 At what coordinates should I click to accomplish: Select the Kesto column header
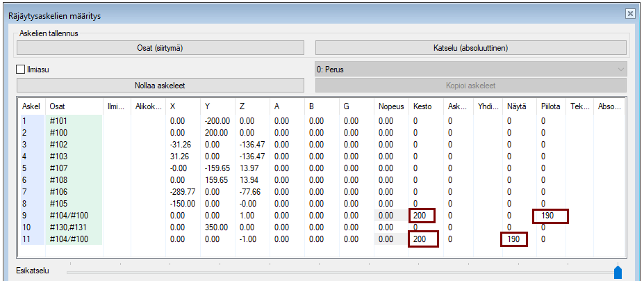422,106
